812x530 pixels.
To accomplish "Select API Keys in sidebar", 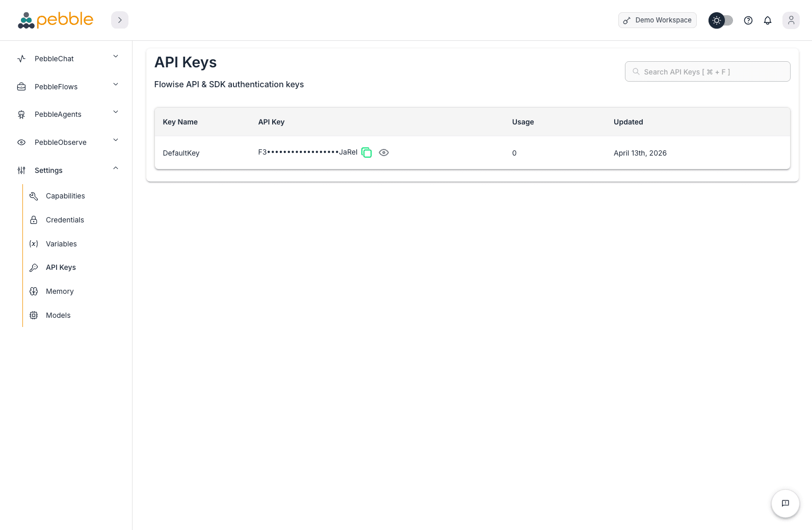I will click(x=61, y=267).
